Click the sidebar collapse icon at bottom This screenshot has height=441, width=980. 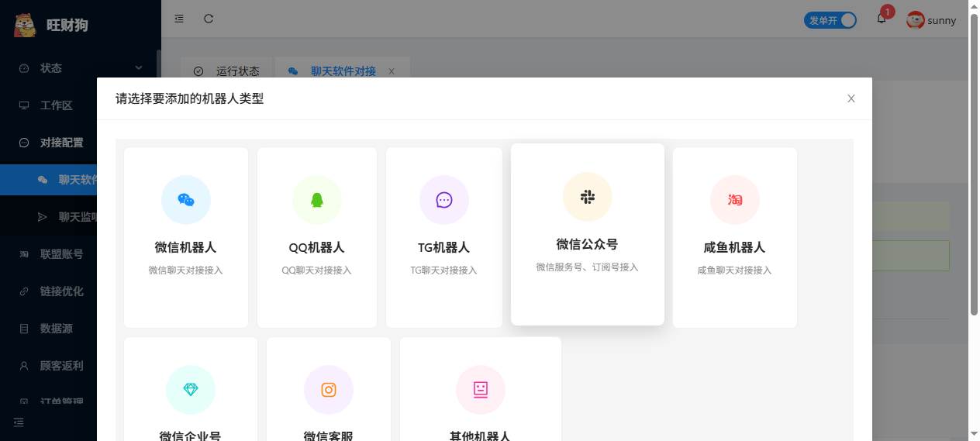19,422
